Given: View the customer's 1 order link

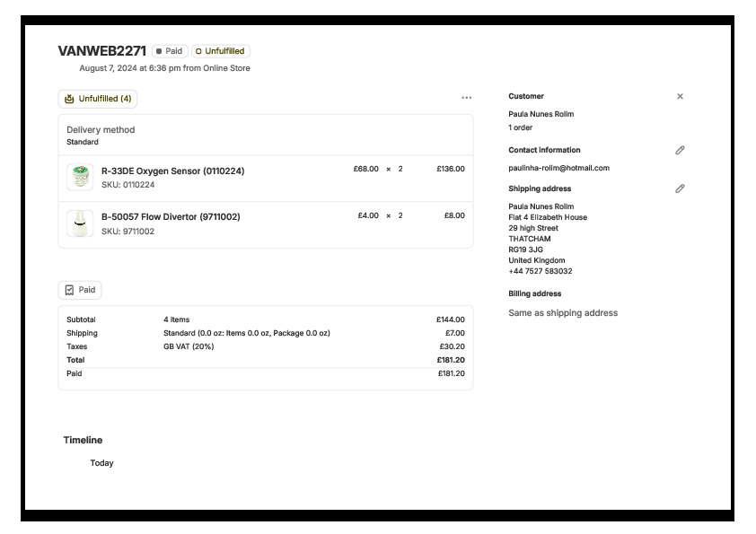Looking at the screenshot, I should coord(520,127).
